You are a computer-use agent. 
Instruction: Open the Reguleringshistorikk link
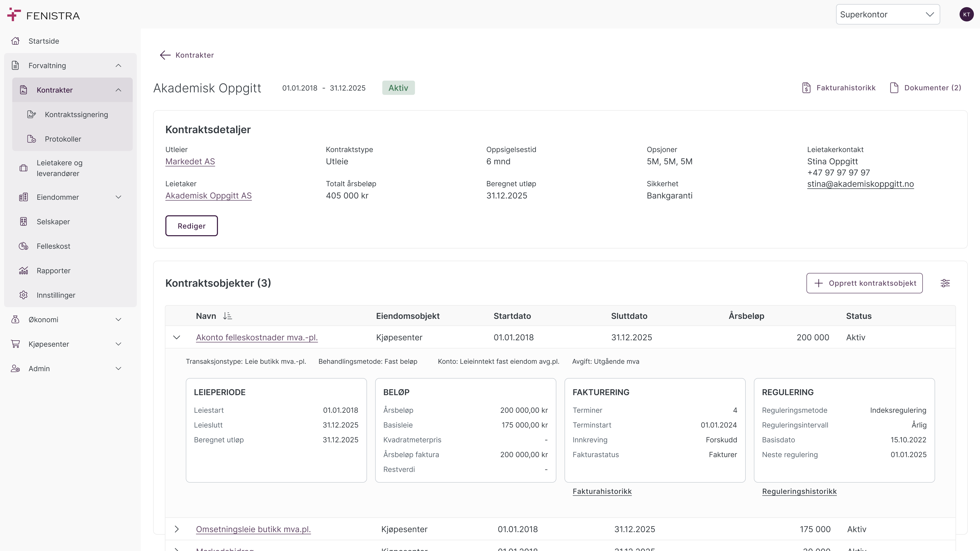point(799,491)
